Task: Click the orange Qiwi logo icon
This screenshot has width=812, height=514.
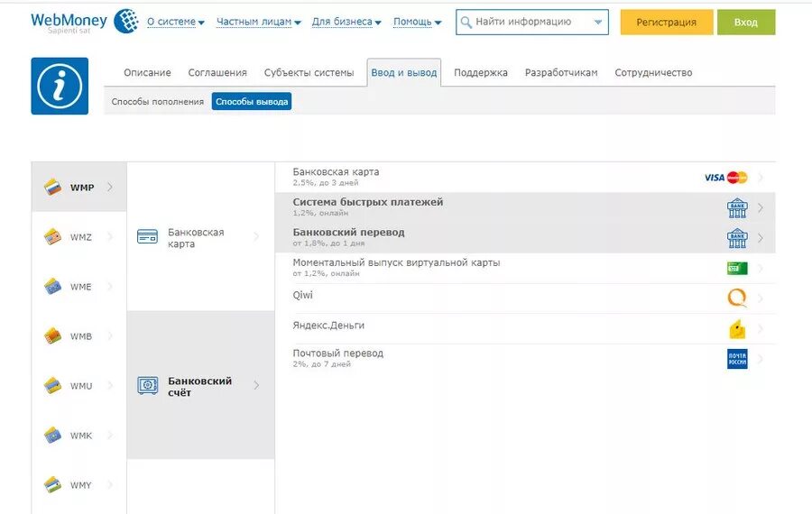Action: click(x=737, y=298)
